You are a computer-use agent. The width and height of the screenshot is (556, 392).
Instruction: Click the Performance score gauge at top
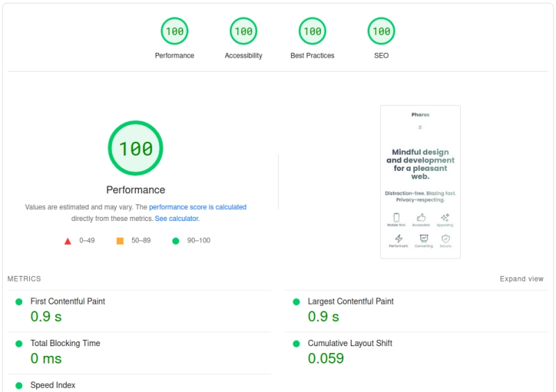174,31
